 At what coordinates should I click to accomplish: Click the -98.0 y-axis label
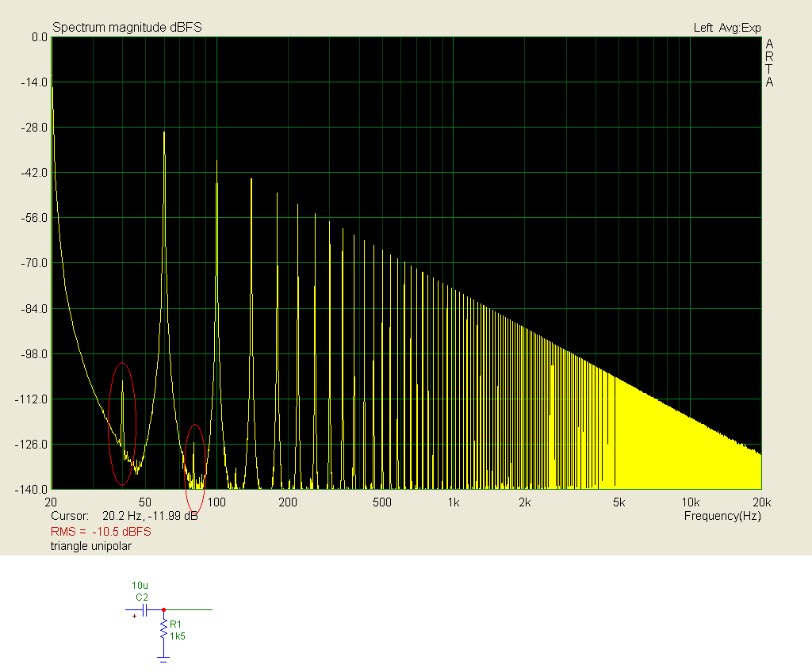point(34,354)
